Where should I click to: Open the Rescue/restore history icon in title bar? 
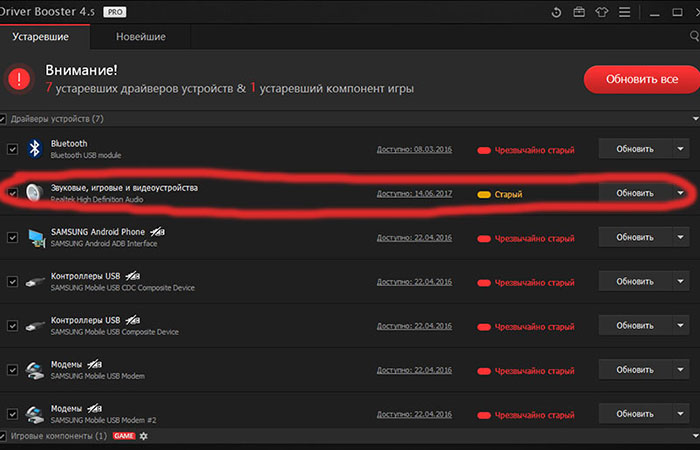tap(556, 12)
